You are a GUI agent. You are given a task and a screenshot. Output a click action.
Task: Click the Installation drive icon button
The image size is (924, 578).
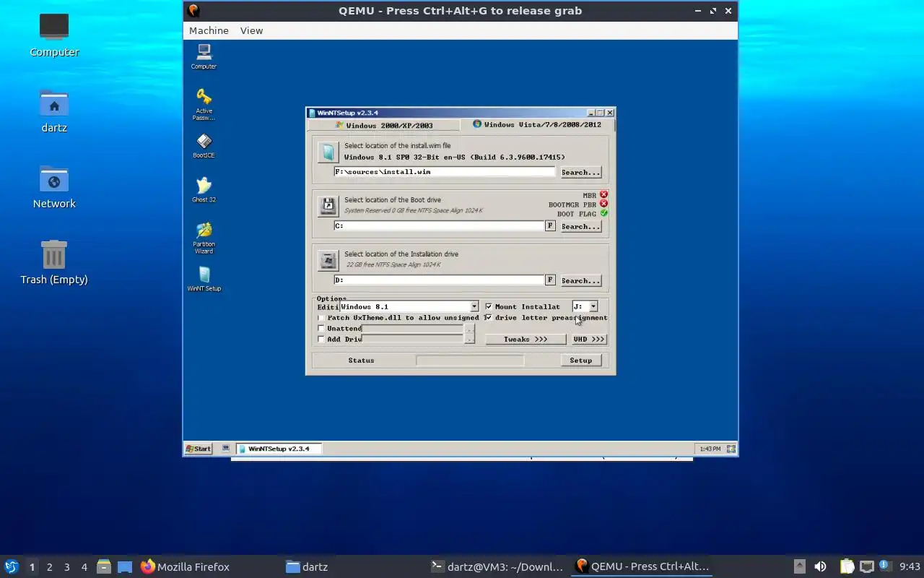[328, 260]
